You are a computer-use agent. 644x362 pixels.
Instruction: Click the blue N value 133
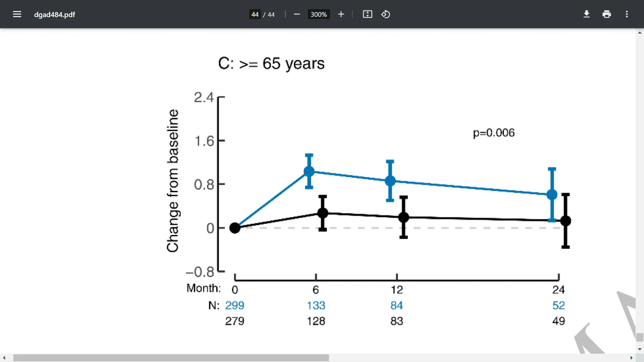tap(316, 305)
